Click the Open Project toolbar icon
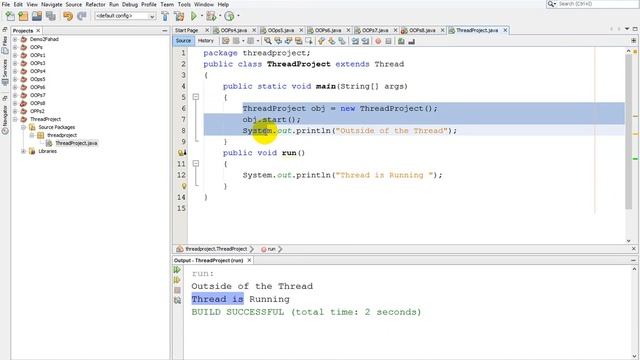 point(37,16)
